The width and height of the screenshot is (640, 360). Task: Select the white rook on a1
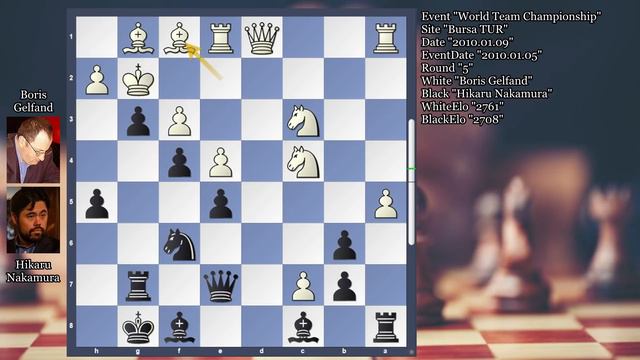(x=385, y=38)
